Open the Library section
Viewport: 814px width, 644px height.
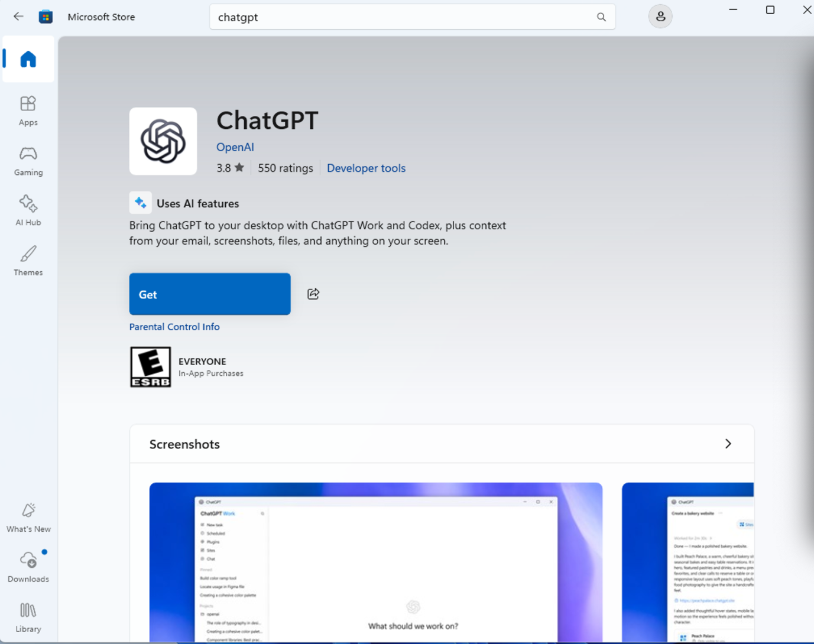pos(28,617)
